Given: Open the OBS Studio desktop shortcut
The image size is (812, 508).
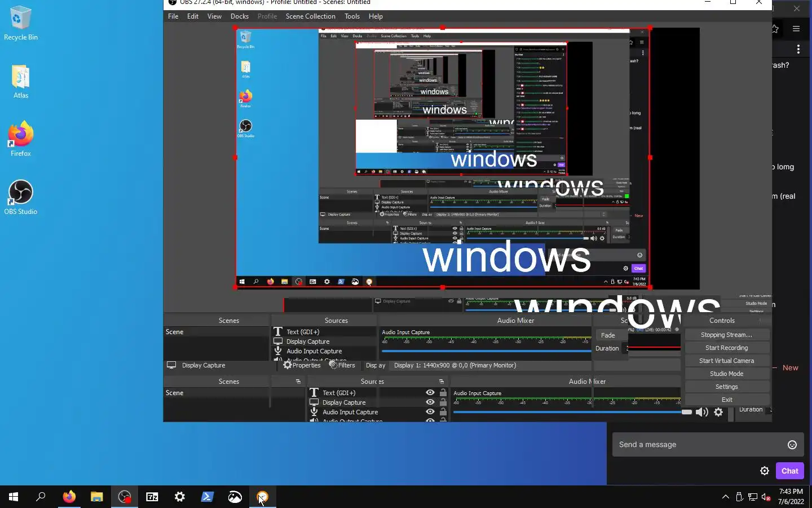Looking at the screenshot, I should 21,197.
